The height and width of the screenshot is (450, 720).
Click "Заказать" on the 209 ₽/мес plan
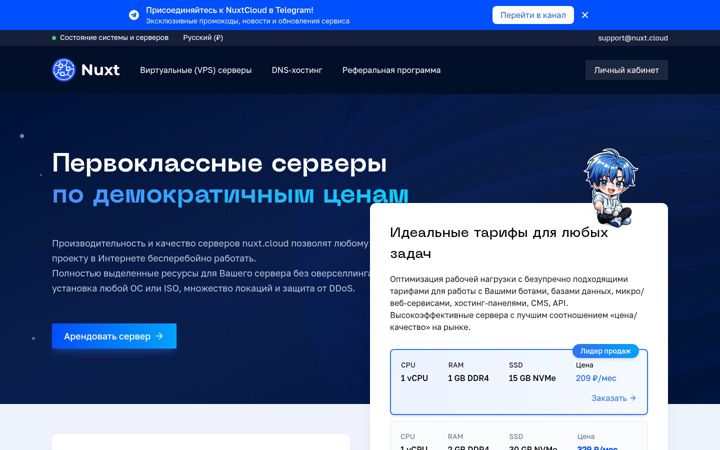pos(613,398)
